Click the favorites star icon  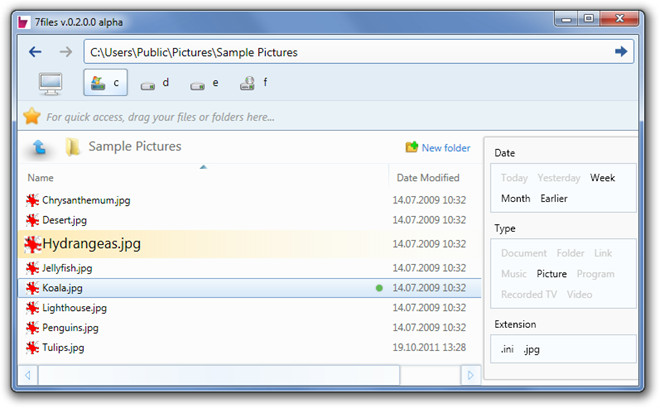(32, 116)
